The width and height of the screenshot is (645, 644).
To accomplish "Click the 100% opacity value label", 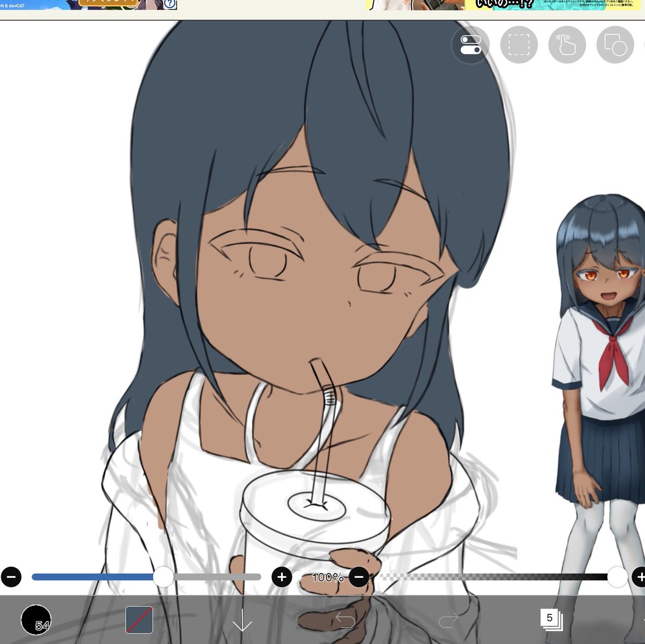I will point(328,577).
